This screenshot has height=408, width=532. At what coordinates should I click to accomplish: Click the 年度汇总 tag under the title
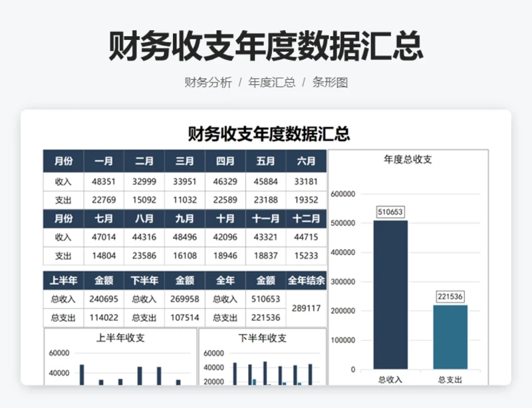point(272,83)
